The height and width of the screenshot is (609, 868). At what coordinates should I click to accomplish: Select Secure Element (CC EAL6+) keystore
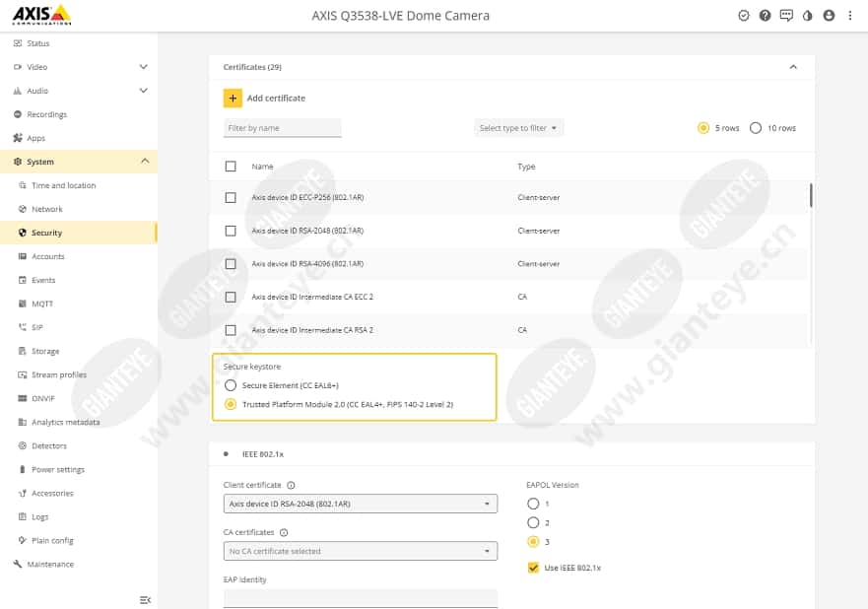[x=231, y=385]
